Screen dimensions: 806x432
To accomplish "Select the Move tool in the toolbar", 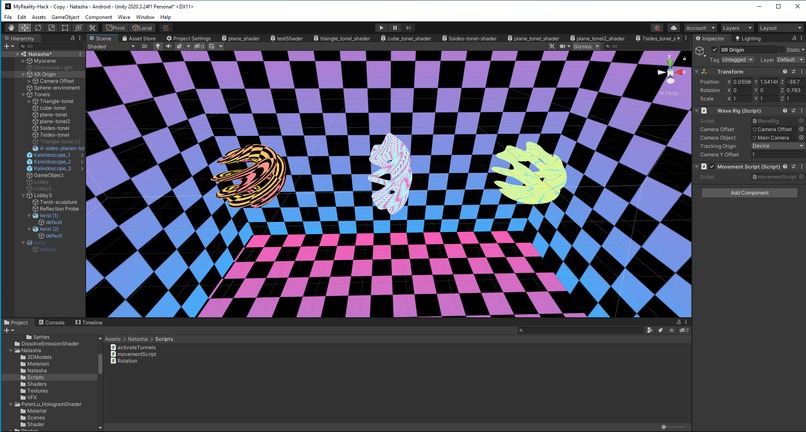I will click(x=25, y=28).
